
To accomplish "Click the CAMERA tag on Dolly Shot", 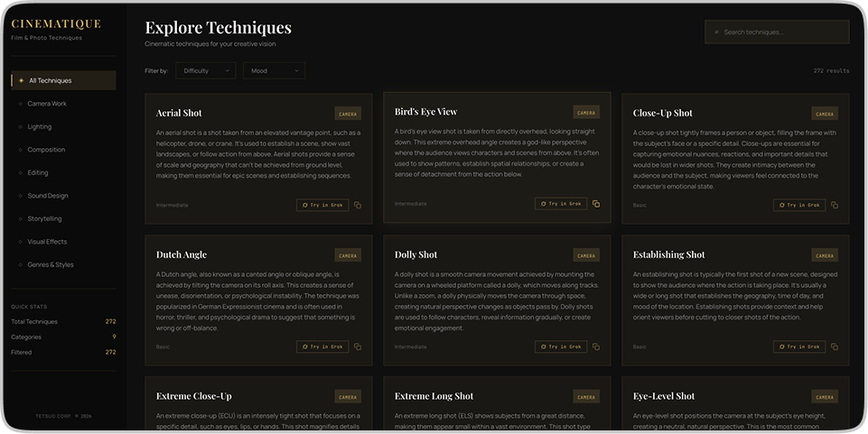I will coord(586,255).
